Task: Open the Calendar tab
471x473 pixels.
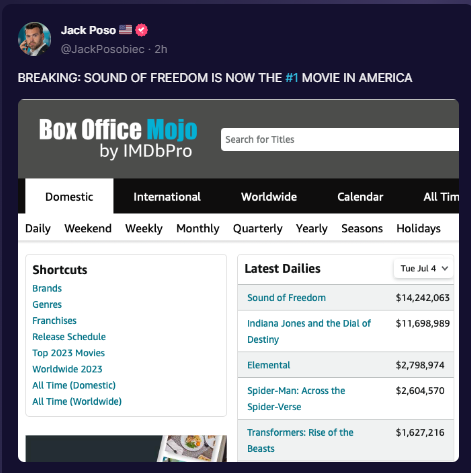Action: (x=360, y=197)
